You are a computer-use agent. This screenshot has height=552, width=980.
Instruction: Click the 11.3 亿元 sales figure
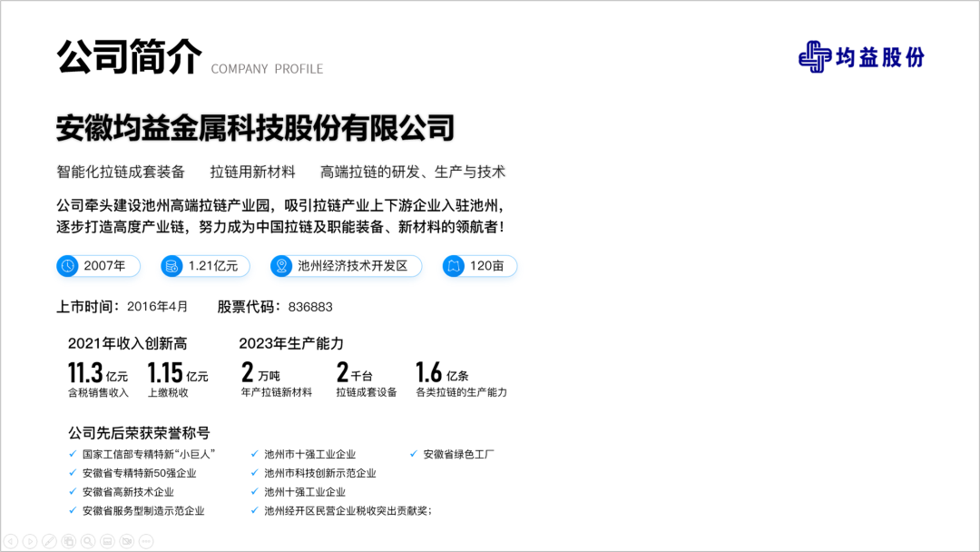coord(98,373)
